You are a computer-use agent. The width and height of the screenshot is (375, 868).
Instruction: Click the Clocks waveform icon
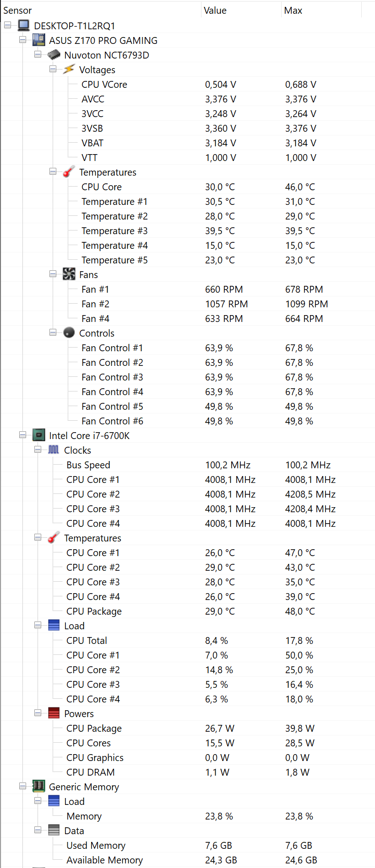54,450
